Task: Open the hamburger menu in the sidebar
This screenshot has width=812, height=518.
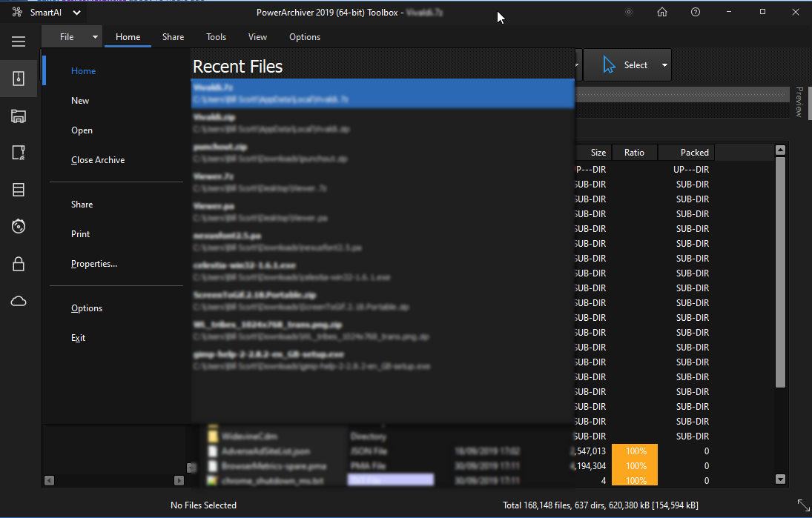Action: pyautogui.click(x=19, y=41)
